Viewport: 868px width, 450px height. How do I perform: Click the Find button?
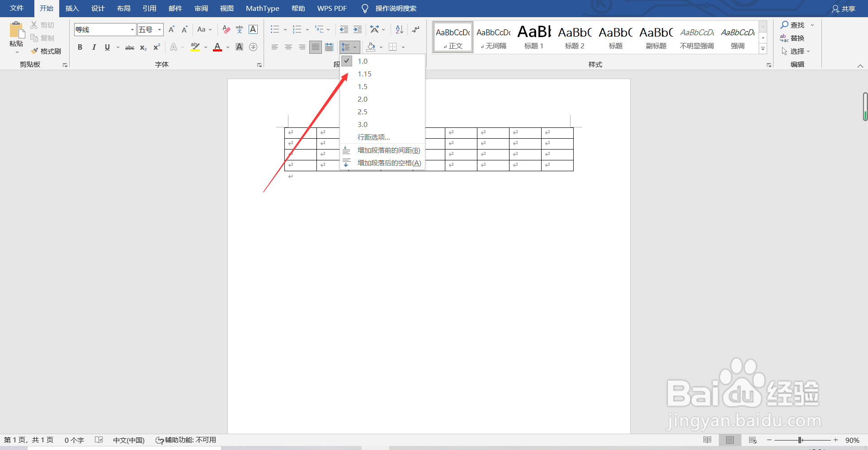[x=793, y=25]
